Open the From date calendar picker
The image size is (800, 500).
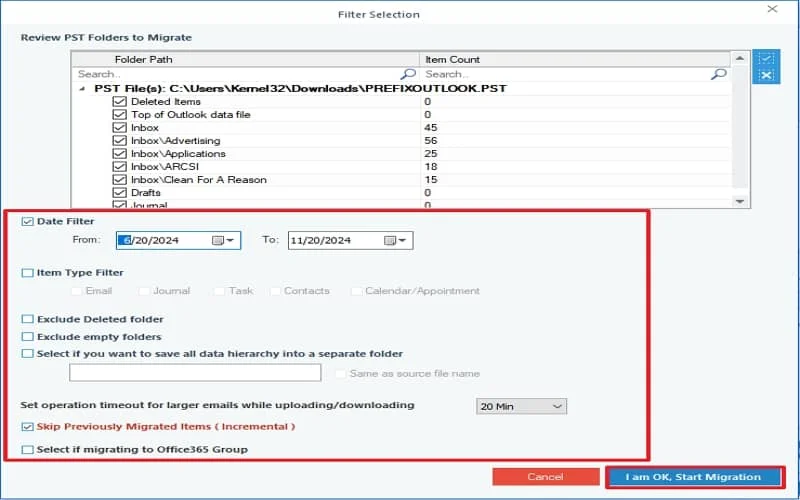(223, 240)
